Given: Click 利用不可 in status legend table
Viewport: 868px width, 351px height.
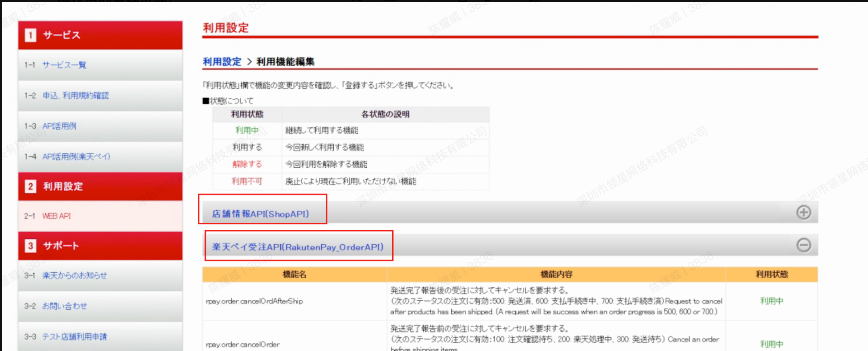Looking at the screenshot, I should (x=247, y=181).
